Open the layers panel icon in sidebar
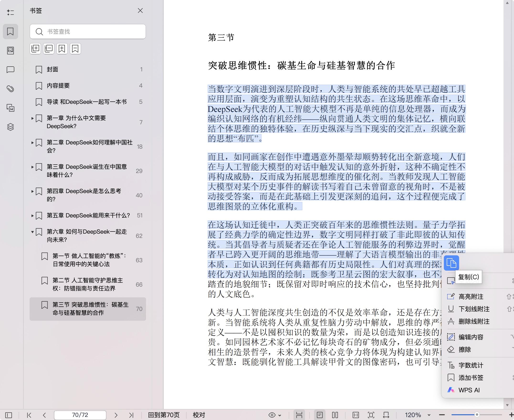The width and height of the screenshot is (514, 420). coord(10,127)
